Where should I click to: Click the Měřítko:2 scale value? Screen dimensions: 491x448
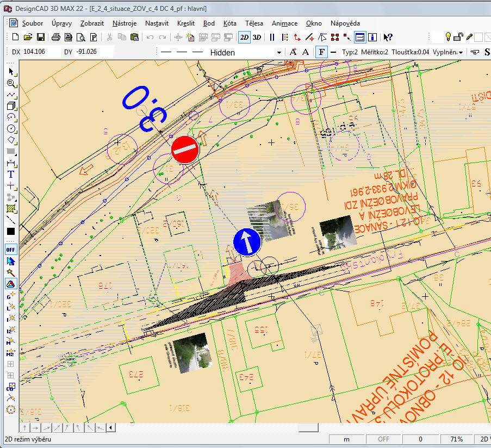tap(375, 52)
